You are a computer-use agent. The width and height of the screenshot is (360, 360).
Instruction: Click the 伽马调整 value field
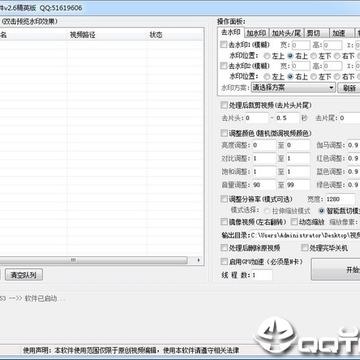(x=353, y=145)
